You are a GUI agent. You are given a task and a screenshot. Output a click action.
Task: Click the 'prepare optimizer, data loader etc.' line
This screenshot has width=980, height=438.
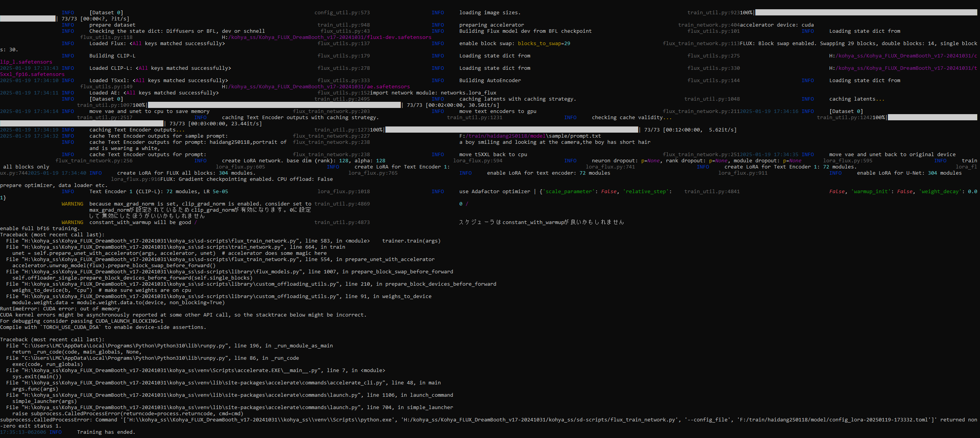tap(54, 185)
